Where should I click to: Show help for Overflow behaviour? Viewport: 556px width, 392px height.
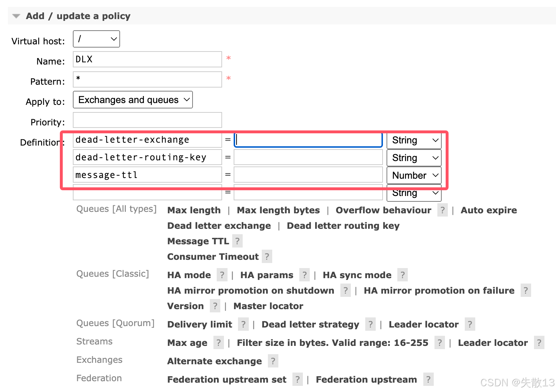[x=442, y=210]
